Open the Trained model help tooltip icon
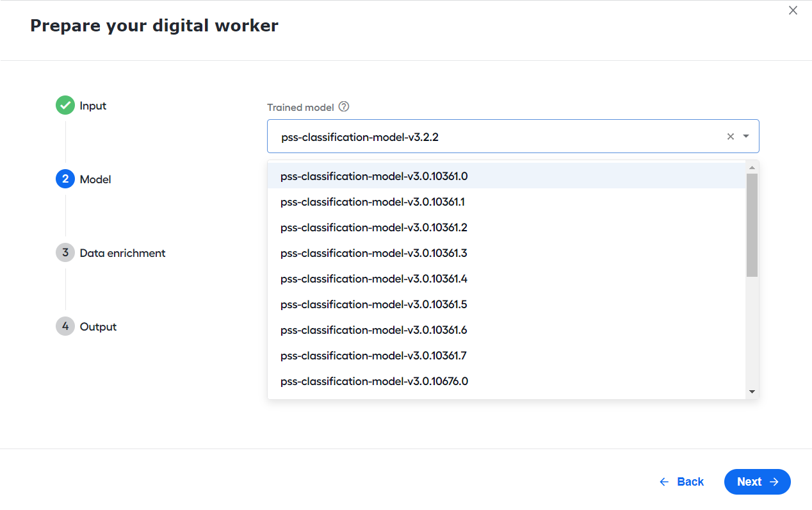The height and width of the screenshot is (510, 812). click(x=344, y=107)
